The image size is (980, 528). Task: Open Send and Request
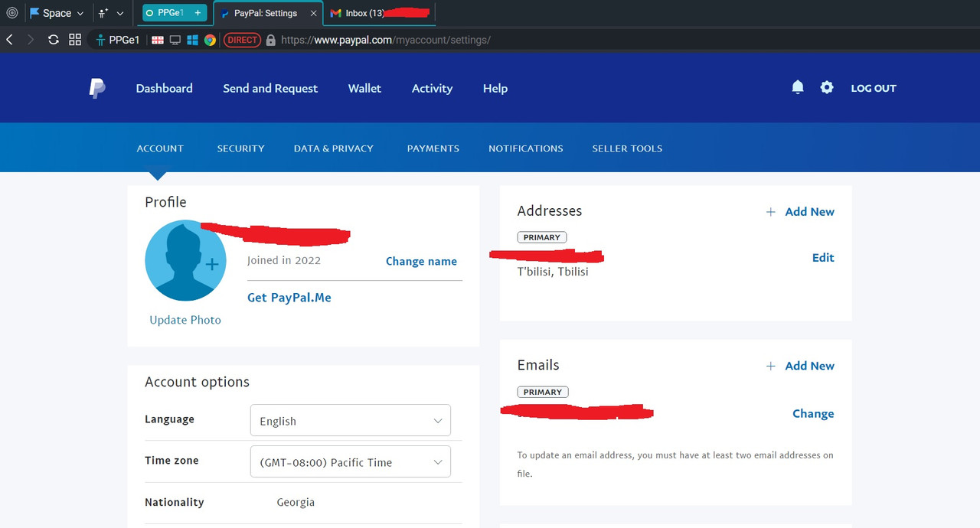click(x=270, y=88)
